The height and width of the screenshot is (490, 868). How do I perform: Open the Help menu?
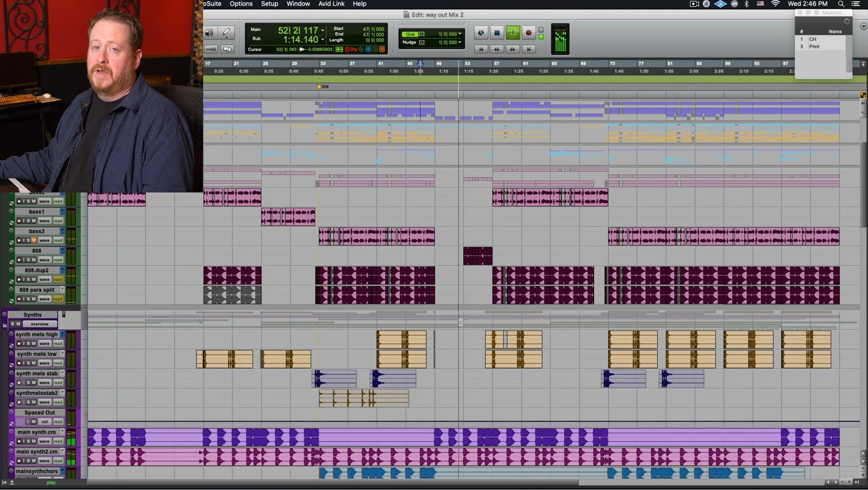tap(359, 4)
